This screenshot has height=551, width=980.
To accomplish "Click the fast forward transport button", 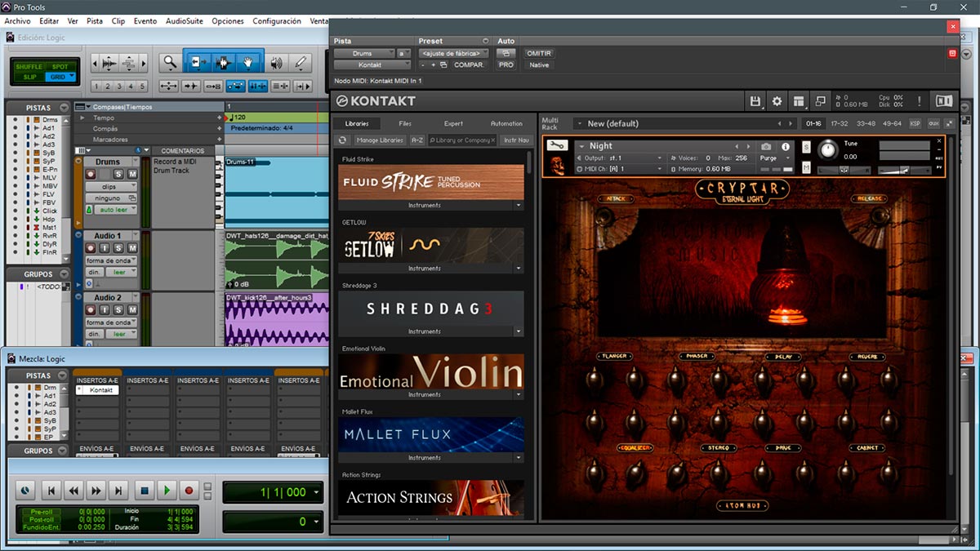I will pyautogui.click(x=96, y=491).
